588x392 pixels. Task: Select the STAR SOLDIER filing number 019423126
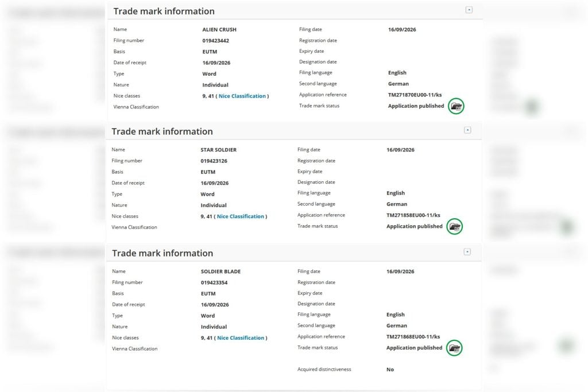tap(214, 161)
